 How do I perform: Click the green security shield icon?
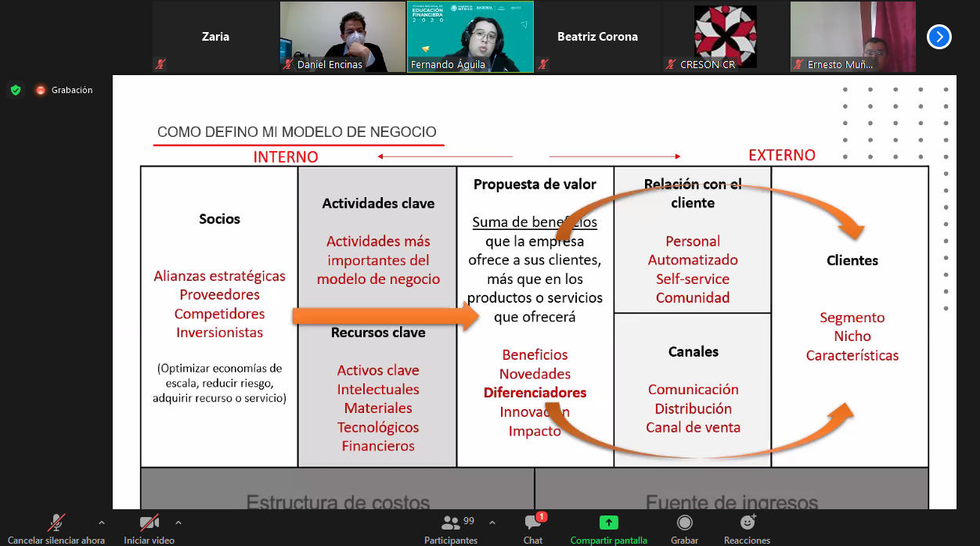pyautogui.click(x=16, y=90)
